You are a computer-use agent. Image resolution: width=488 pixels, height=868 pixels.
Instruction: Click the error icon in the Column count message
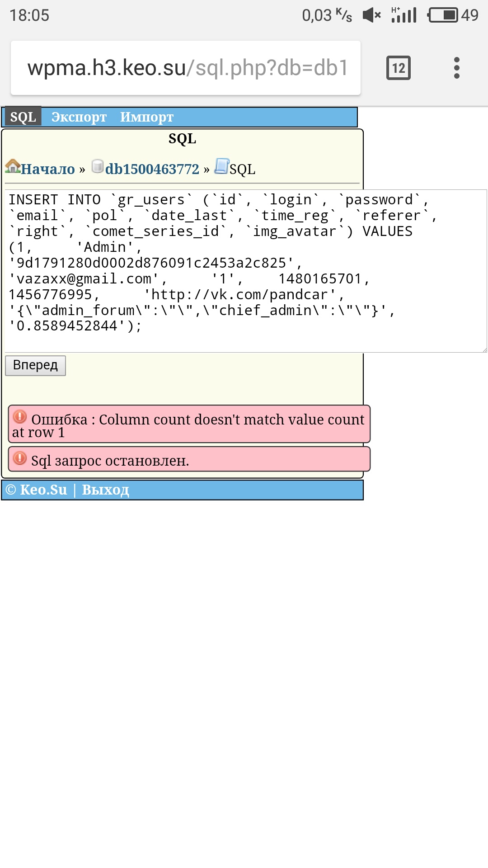point(20,416)
